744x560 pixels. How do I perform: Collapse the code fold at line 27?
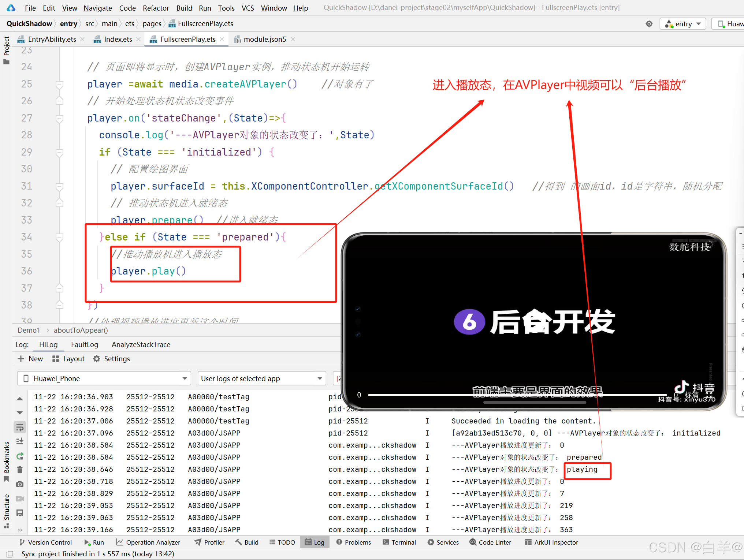click(59, 118)
